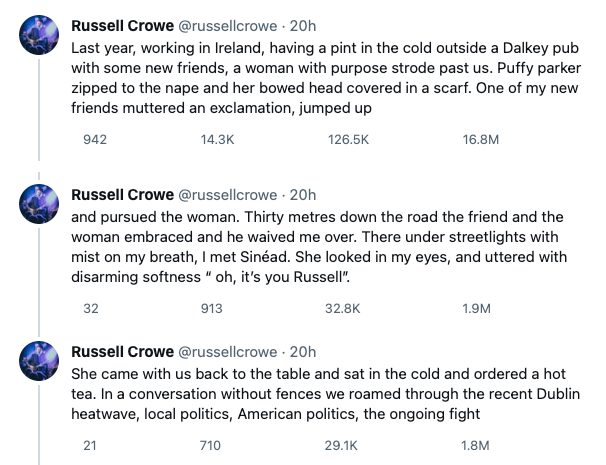The image size is (606, 465).
Task: Click the 21 reply count on third tweet
Action: pos(90,445)
